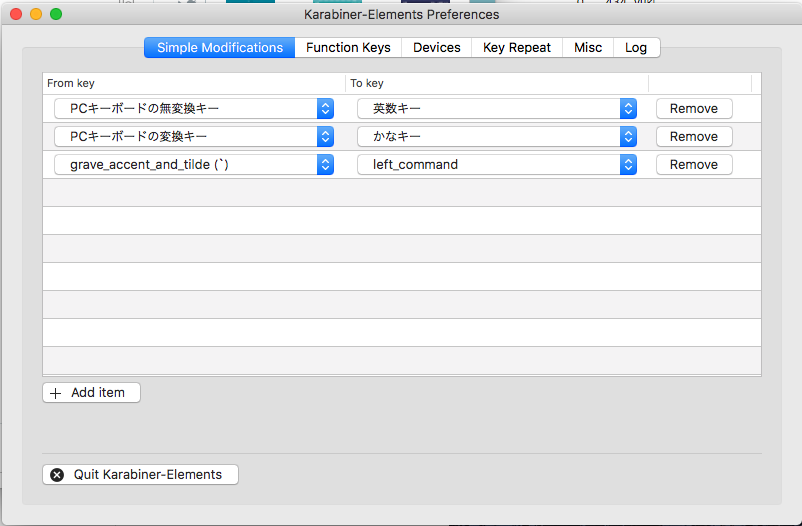Open To key dropdown showing left_command

pyautogui.click(x=497, y=164)
